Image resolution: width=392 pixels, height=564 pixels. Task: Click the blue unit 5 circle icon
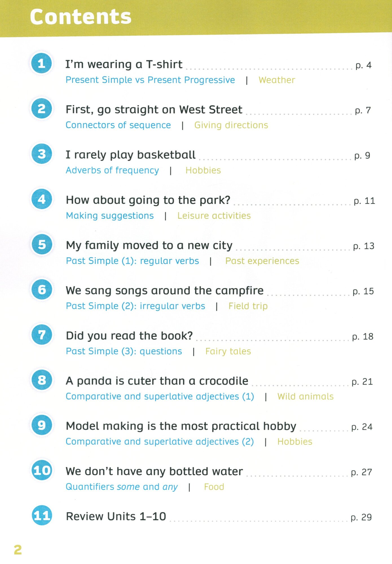click(x=41, y=244)
